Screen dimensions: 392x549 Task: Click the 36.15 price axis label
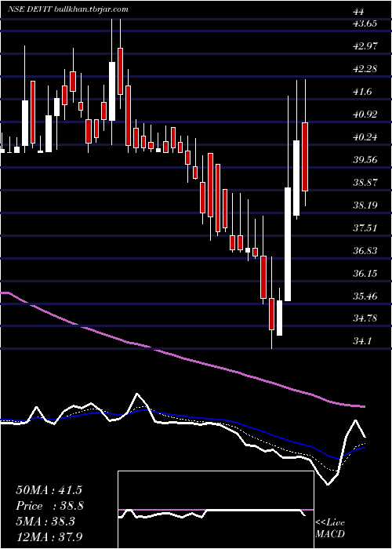[365, 273]
